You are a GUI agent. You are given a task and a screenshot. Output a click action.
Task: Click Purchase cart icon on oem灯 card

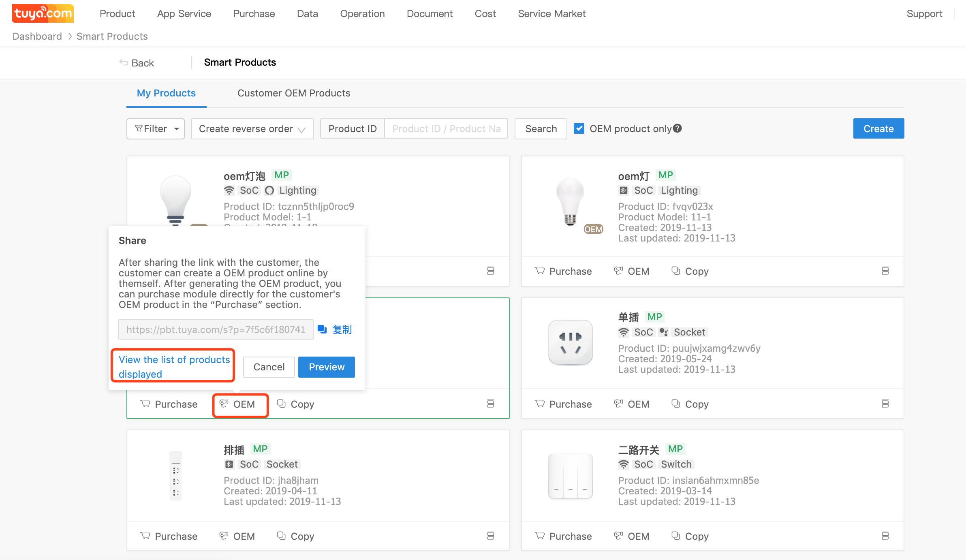tap(540, 271)
